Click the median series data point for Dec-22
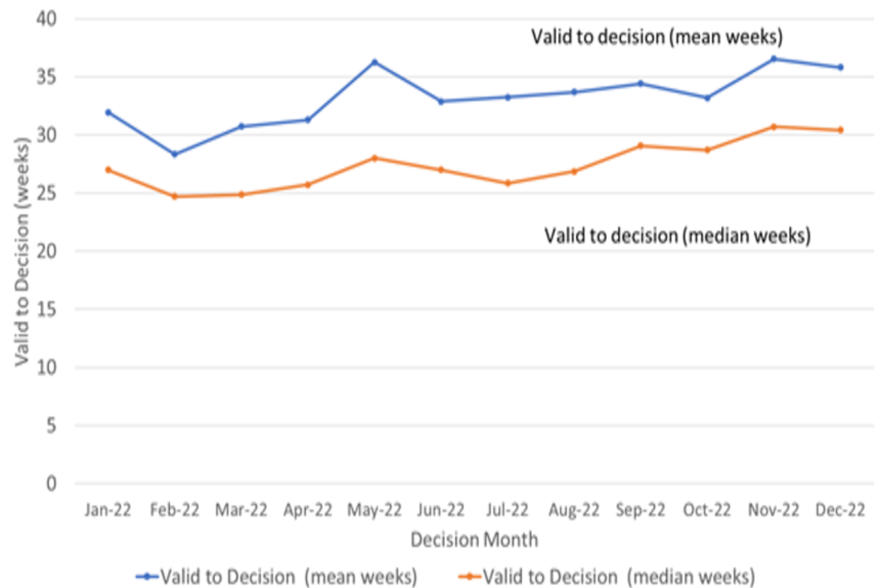The height and width of the screenshot is (588, 882). 841,130
